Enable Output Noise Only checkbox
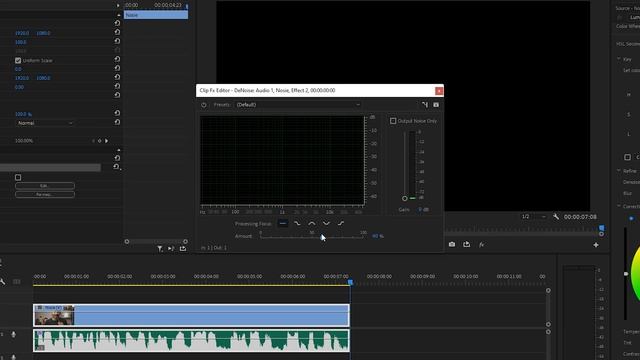 [393, 121]
